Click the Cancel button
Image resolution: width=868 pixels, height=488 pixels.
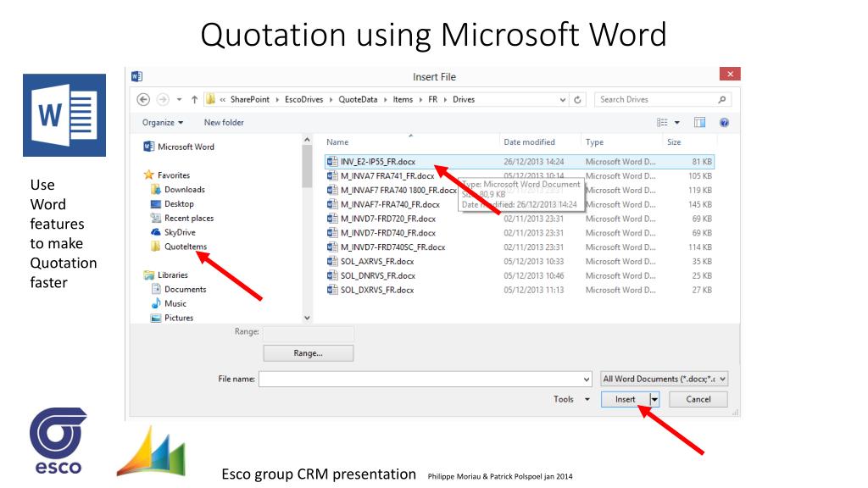(x=698, y=399)
